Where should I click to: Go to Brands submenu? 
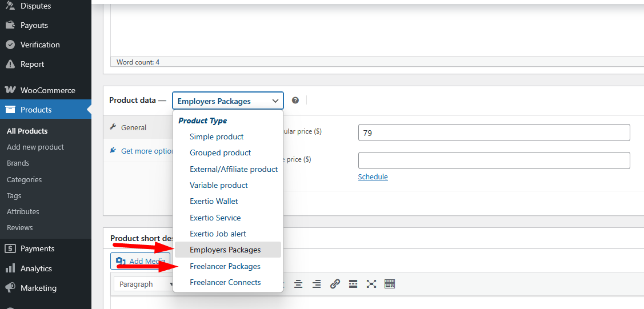(x=18, y=163)
